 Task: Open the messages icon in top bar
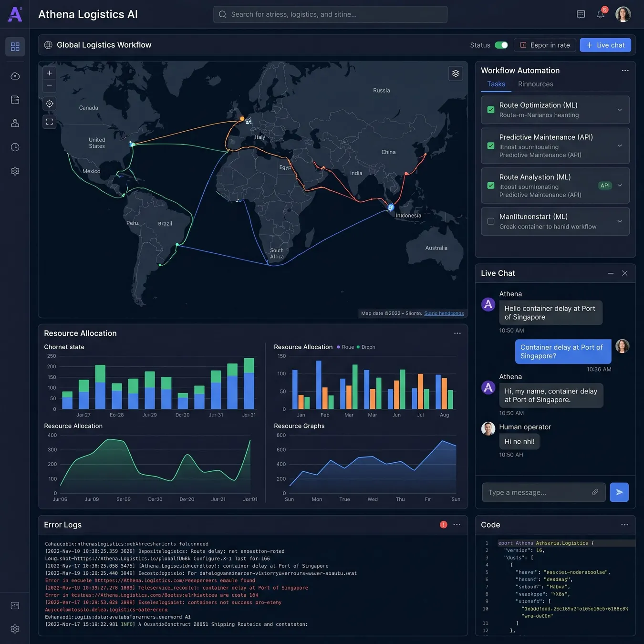(581, 14)
